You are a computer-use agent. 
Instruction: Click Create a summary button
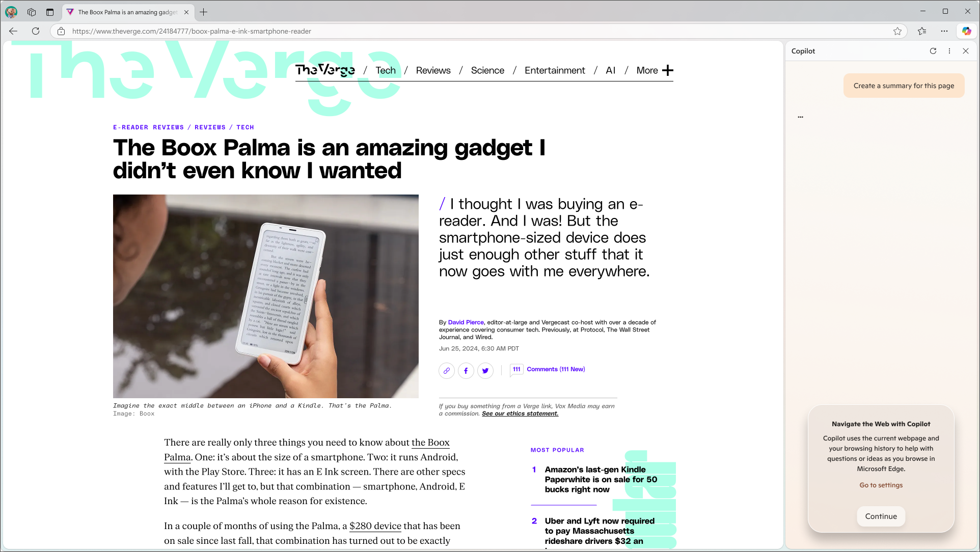904,86
